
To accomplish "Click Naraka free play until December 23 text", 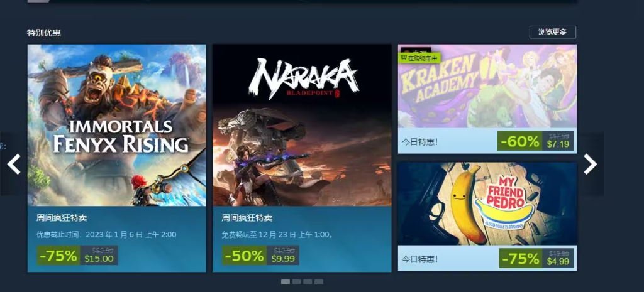I will 277,235.
